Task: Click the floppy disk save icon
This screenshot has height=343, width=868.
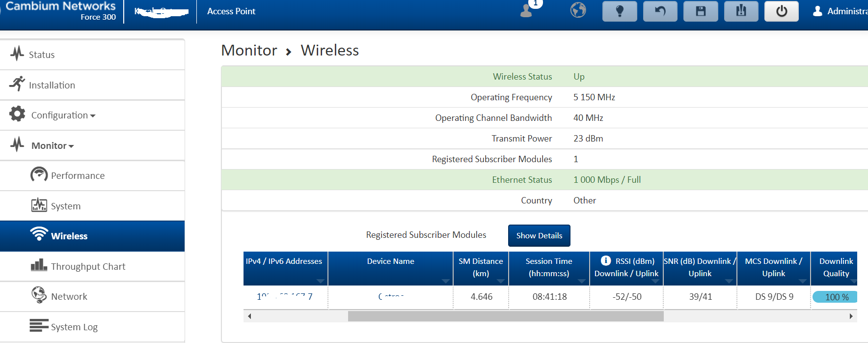Action: [x=701, y=11]
